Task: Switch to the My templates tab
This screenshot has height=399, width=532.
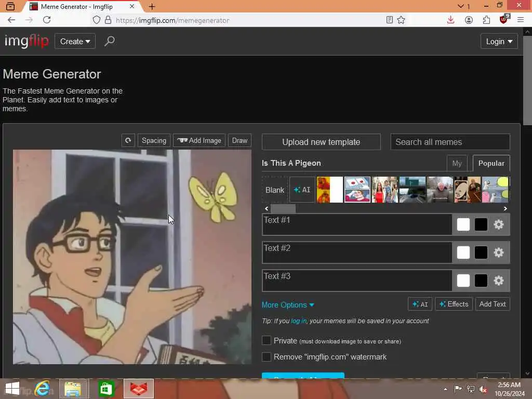Action: [457, 163]
